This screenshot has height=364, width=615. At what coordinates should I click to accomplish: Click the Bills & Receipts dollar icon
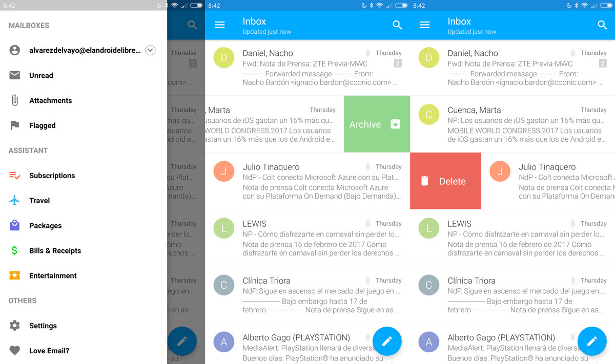point(15,250)
